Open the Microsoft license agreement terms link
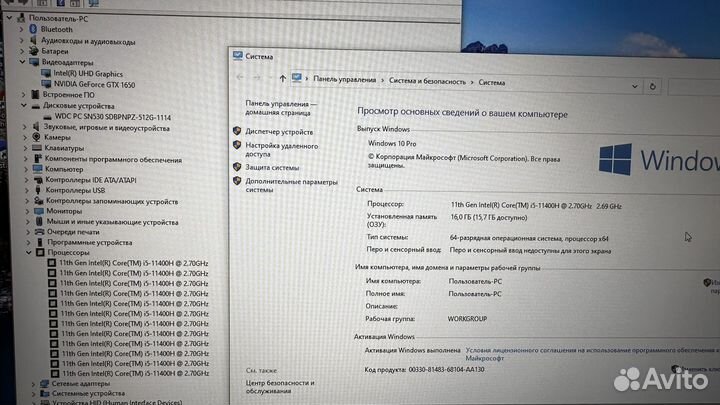 pos(592,354)
